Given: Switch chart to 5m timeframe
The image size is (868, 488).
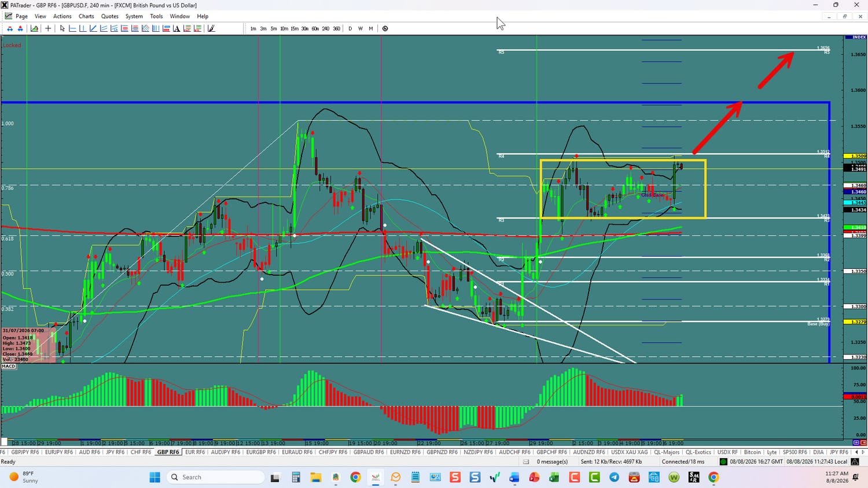Looking at the screenshot, I should [274, 28].
